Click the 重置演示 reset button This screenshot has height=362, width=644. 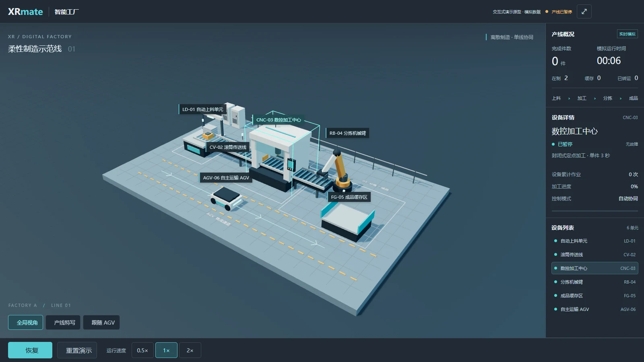77,350
